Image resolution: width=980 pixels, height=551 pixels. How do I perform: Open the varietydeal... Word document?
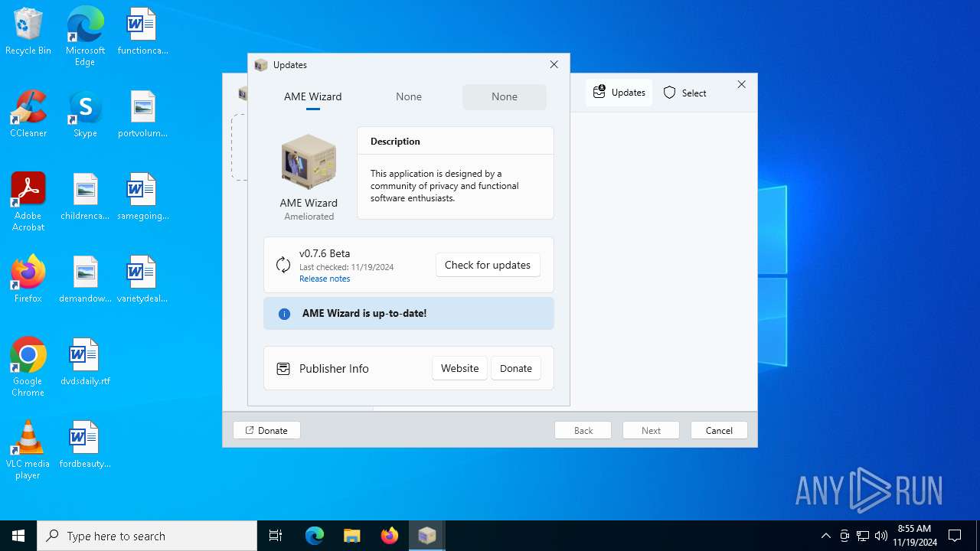coord(142,279)
